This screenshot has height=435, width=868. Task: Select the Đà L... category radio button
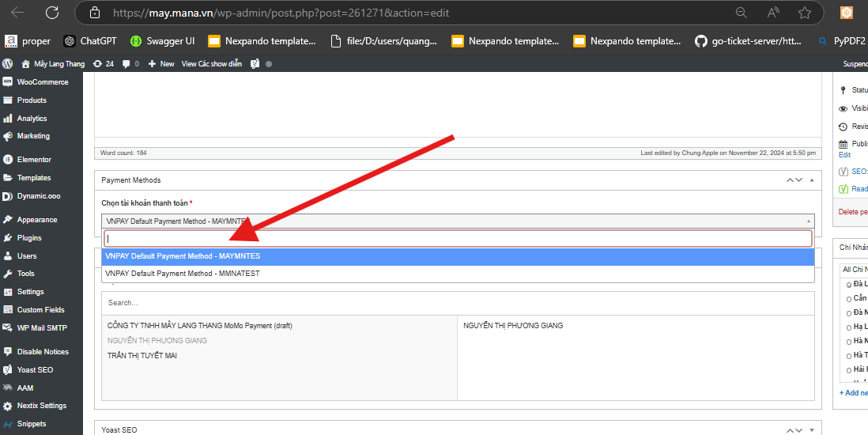point(849,284)
